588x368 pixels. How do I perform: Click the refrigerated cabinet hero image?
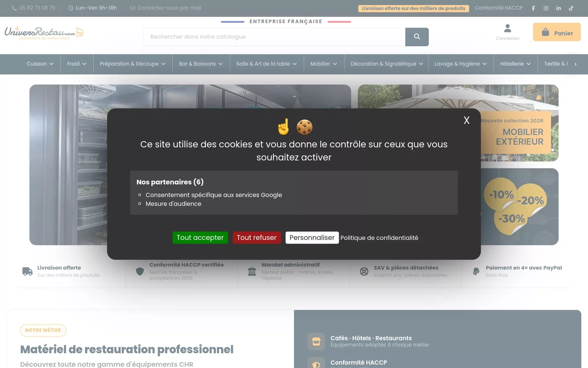tap(67, 165)
